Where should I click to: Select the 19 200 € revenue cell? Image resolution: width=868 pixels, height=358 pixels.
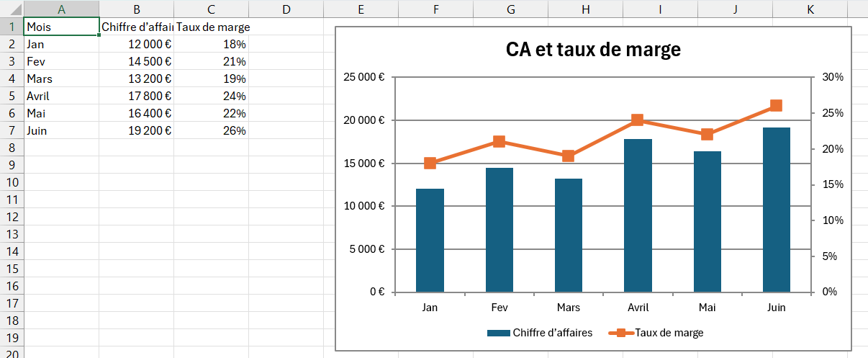tap(137, 130)
